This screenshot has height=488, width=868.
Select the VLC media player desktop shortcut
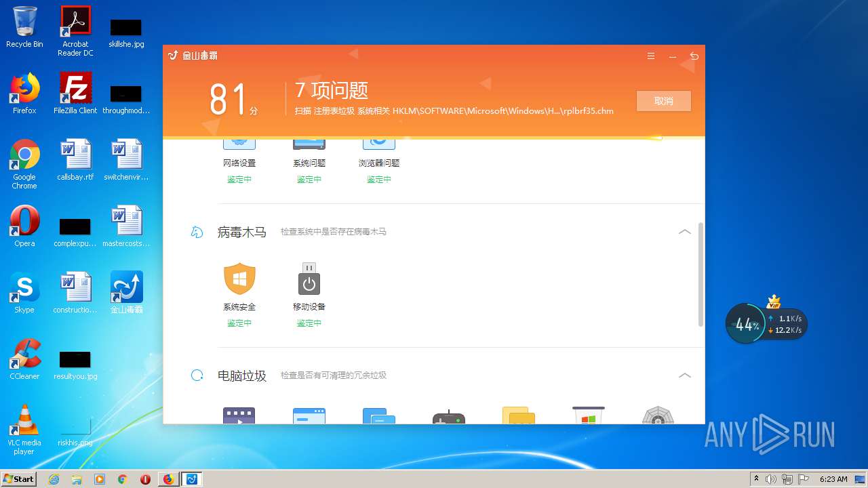click(x=24, y=430)
